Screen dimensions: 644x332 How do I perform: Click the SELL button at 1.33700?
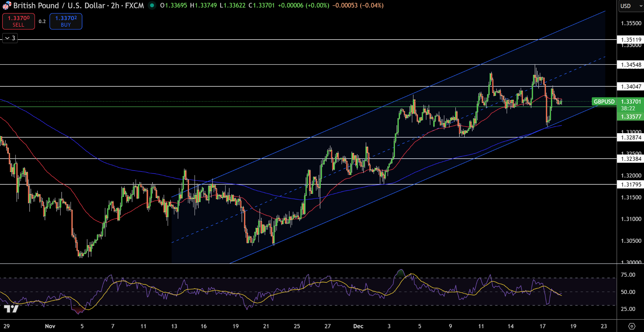tap(18, 21)
